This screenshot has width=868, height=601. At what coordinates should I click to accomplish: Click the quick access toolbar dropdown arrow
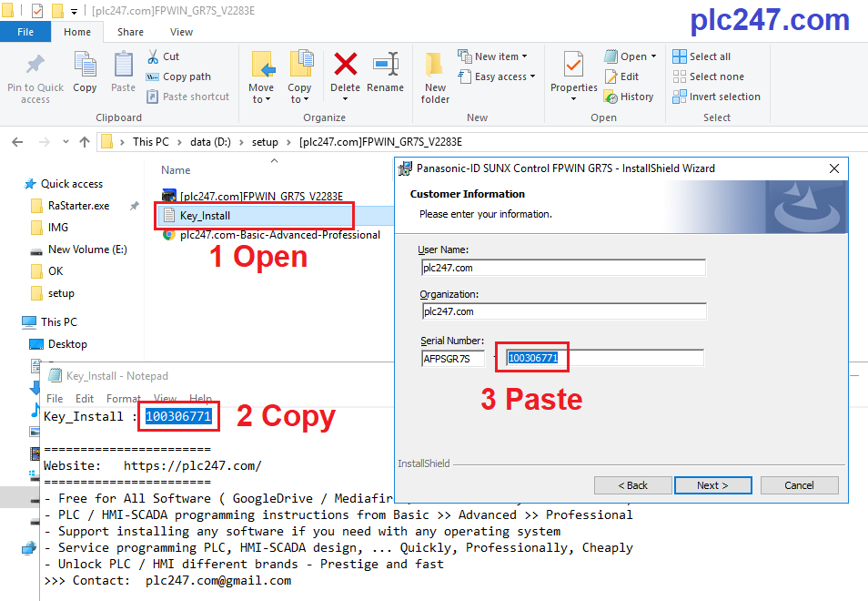74,11
